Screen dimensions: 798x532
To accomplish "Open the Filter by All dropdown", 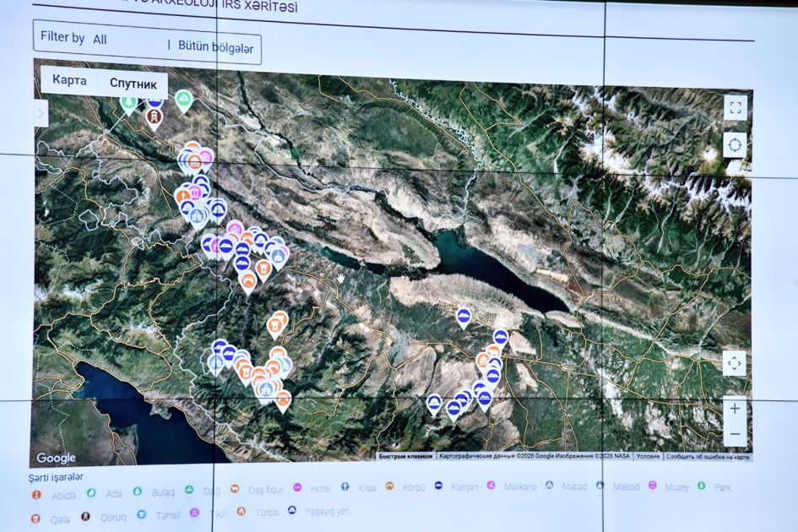I will click(100, 39).
